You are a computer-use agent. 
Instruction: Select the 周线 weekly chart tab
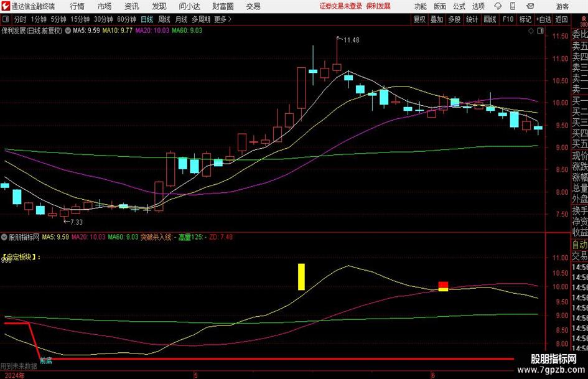(x=164, y=19)
